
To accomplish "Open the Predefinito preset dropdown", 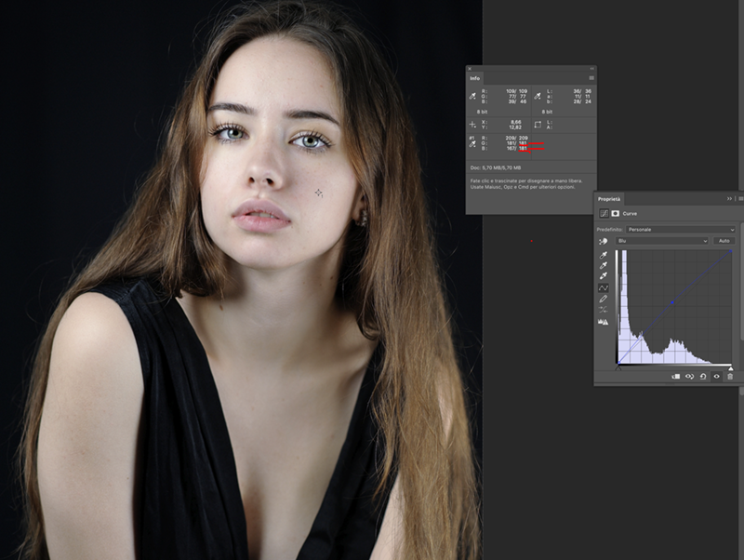I will pos(681,229).
